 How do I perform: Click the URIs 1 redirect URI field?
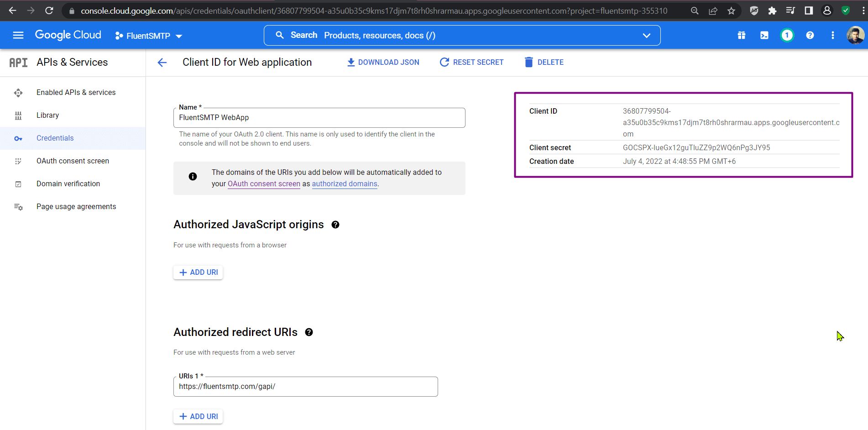306,387
